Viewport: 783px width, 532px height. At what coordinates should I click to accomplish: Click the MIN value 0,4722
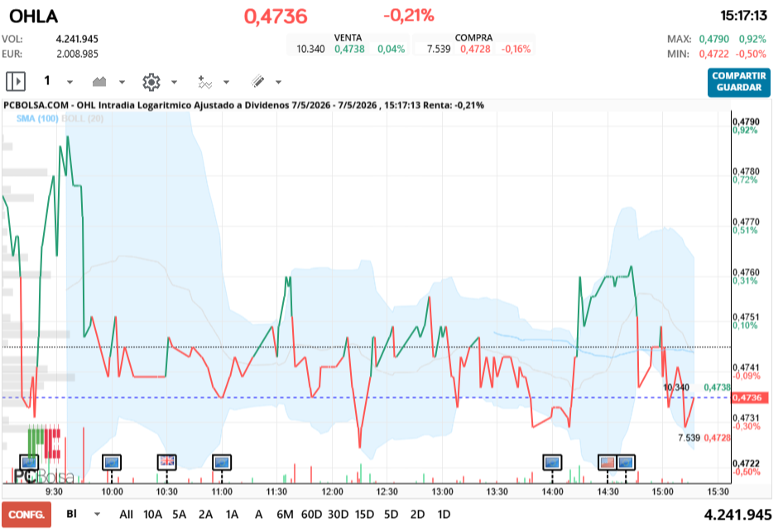(714, 54)
